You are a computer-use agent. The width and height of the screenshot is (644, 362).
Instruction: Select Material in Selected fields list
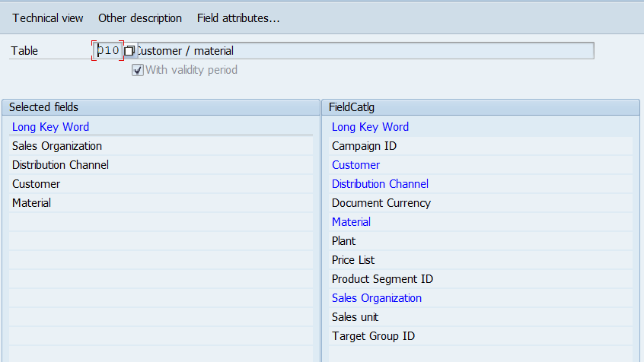[x=161, y=203]
